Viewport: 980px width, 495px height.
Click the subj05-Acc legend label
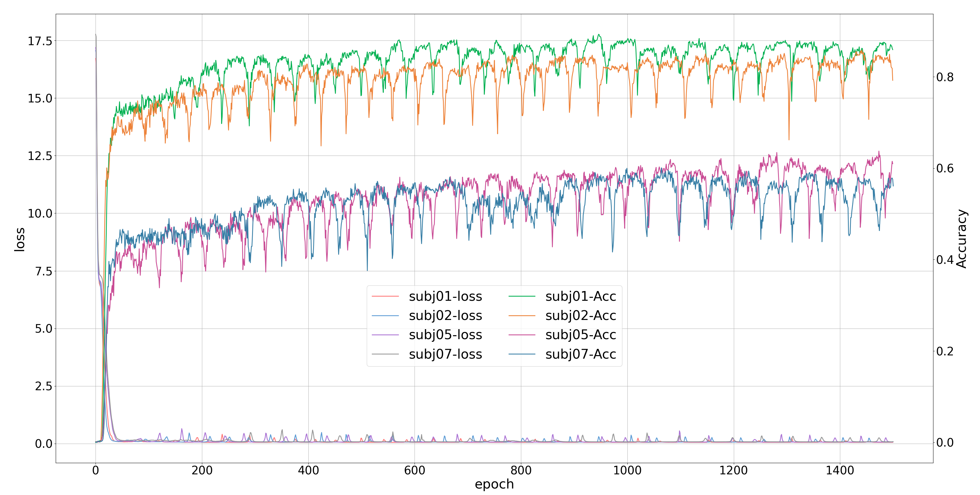pyautogui.click(x=581, y=335)
